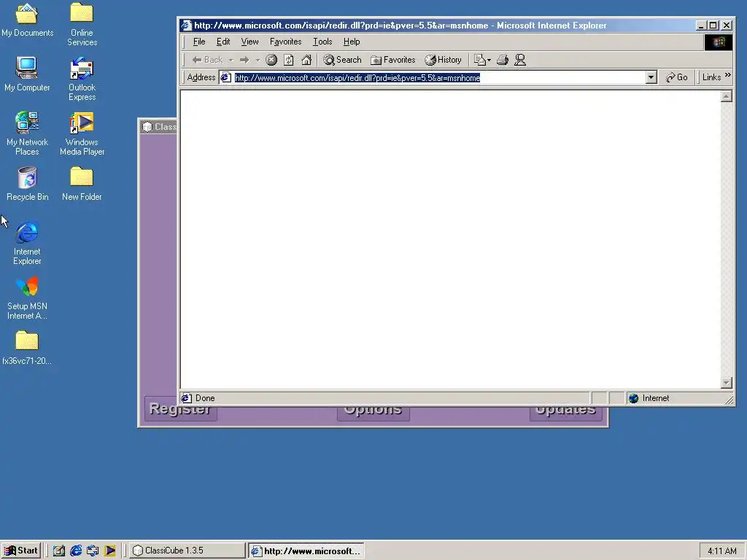
Task: Open the Mail button dropdown arrow
Action: point(489,61)
